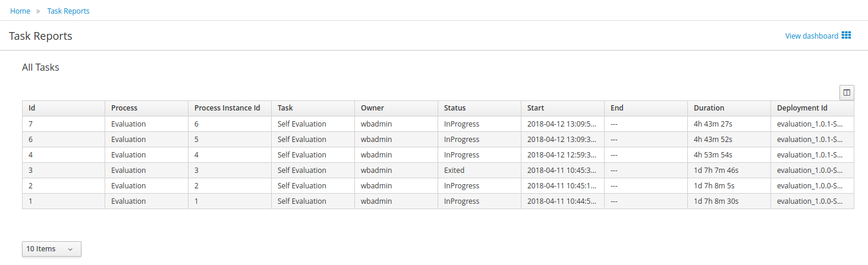Click the Process Instance Id column header
Image resolution: width=868 pixels, height=265 pixels.
[227, 108]
